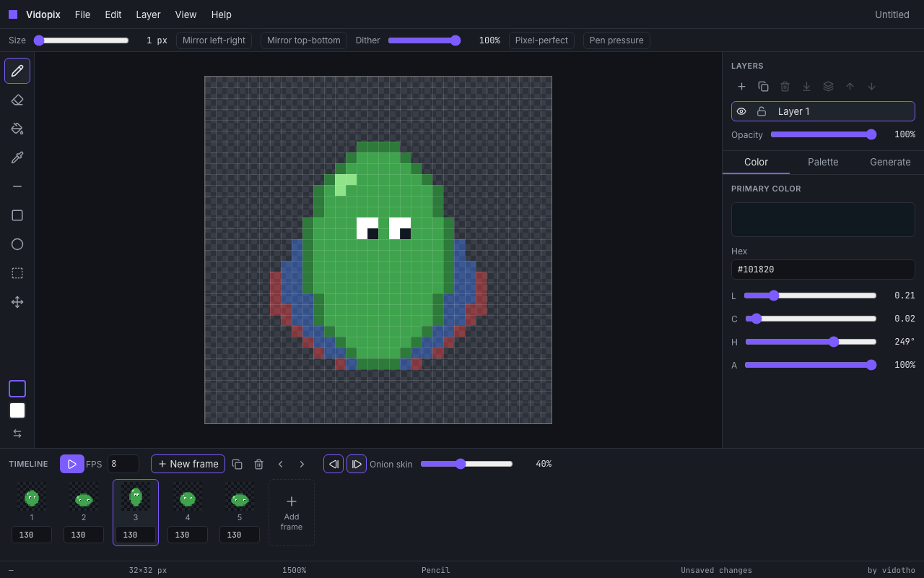Switch to the Generate tab
The height and width of the screenshot is (578, 924).
coord(890,162)
